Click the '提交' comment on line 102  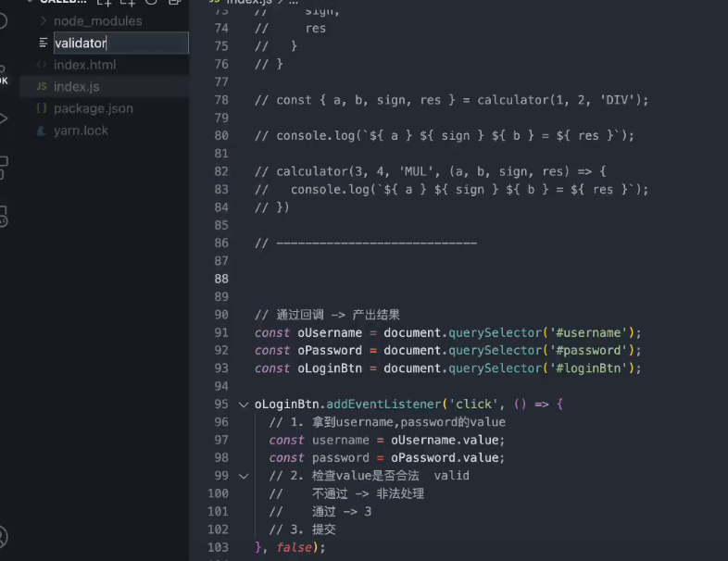[x=323, y=530]
